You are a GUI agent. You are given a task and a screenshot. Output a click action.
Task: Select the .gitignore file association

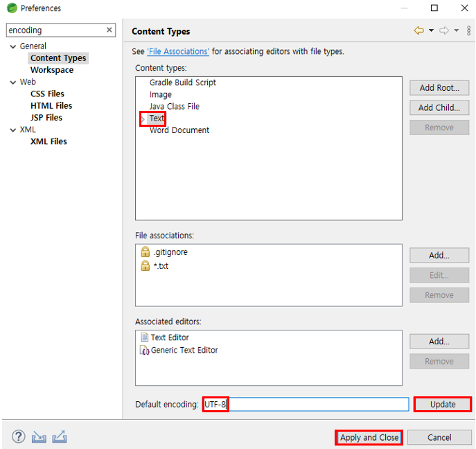[170, 252]
